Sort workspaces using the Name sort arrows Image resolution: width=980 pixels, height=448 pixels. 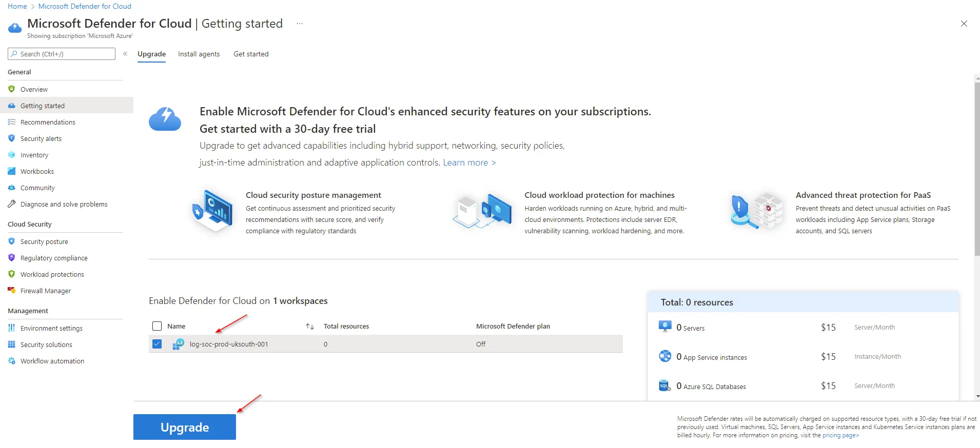[310, 327]
